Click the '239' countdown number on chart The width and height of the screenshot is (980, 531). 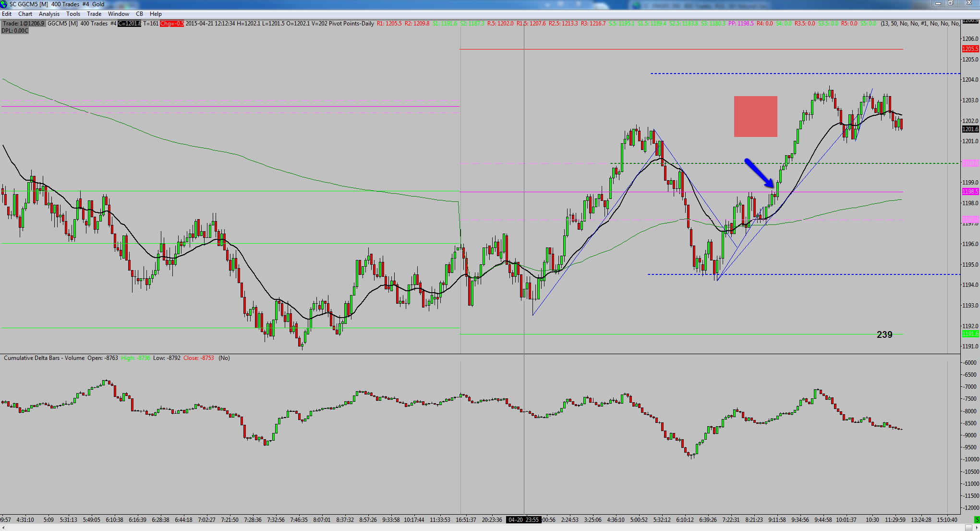pyautogui.click(x=884, y=334)
